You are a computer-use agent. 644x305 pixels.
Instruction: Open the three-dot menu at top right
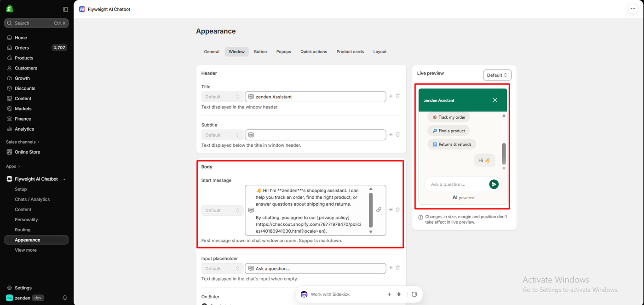pyautogui.click(x=632, y=9)
